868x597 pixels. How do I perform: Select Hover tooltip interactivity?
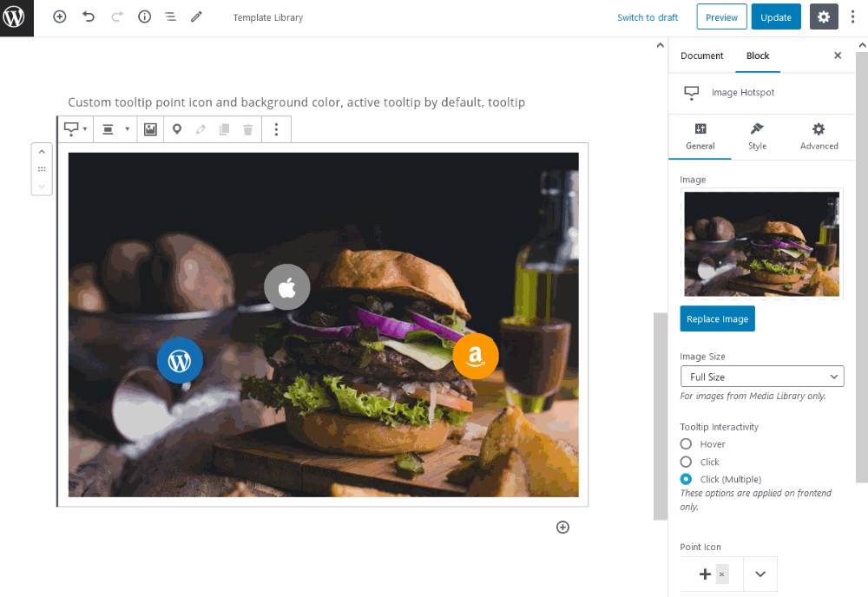click(x=686, y=444)
